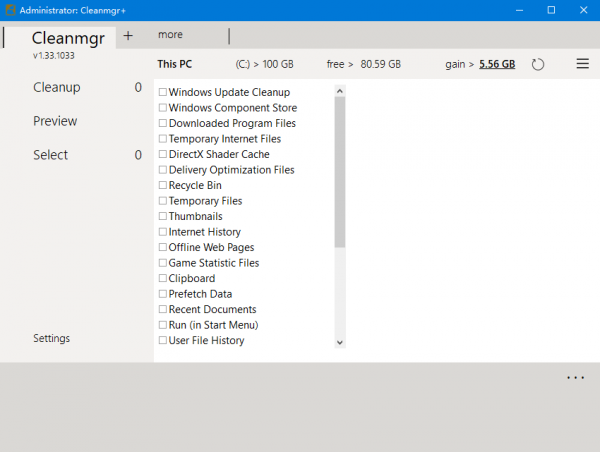This screenshot has height=452, width=600.
Task: Click the 5.56 GB gain link
Action: click(x=497, y=64)
